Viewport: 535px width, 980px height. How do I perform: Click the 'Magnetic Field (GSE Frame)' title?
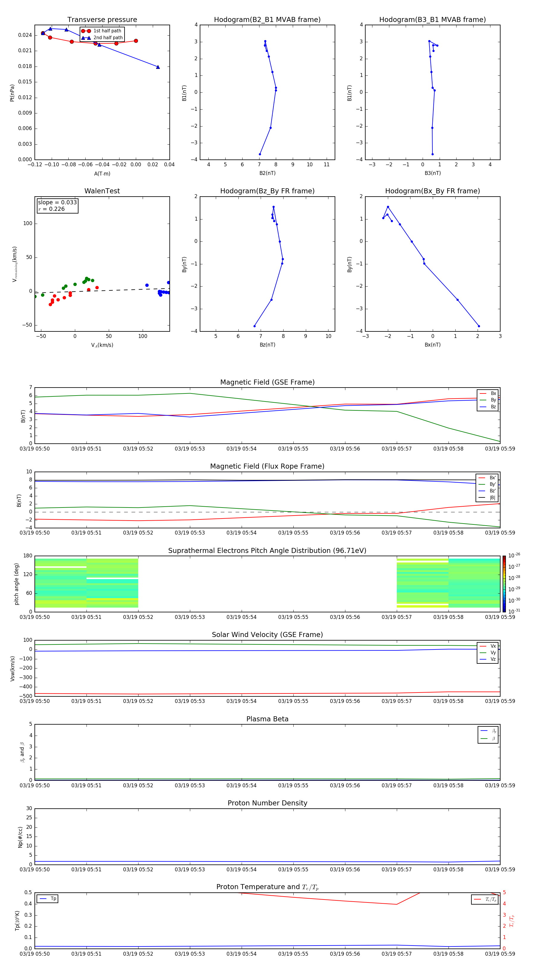tap(267, 382)
